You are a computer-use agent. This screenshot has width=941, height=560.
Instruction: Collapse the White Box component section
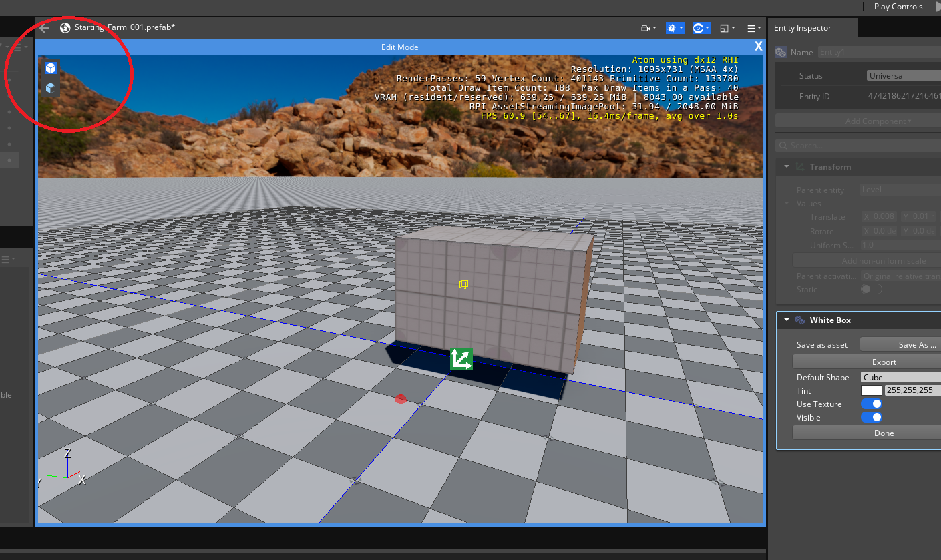click(x=786, y=320)
